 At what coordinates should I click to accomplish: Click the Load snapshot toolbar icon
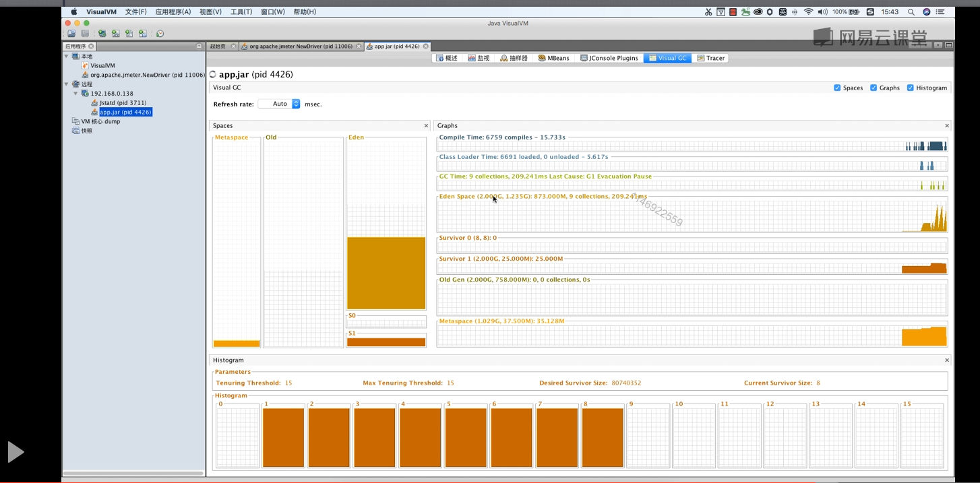(x=71, y=34)
